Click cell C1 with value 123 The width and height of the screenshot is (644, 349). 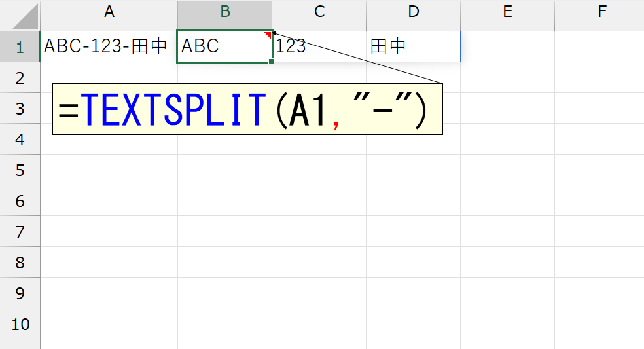click(x=319, y=46)
